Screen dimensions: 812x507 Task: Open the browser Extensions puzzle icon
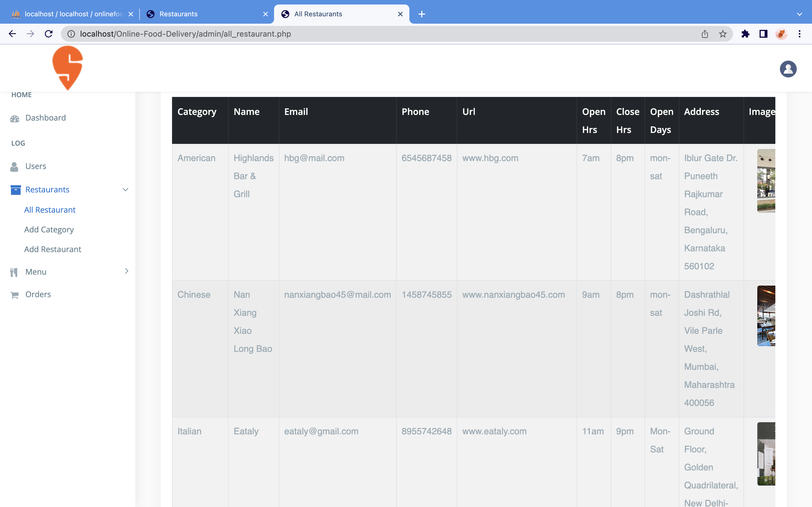(745, 34)
